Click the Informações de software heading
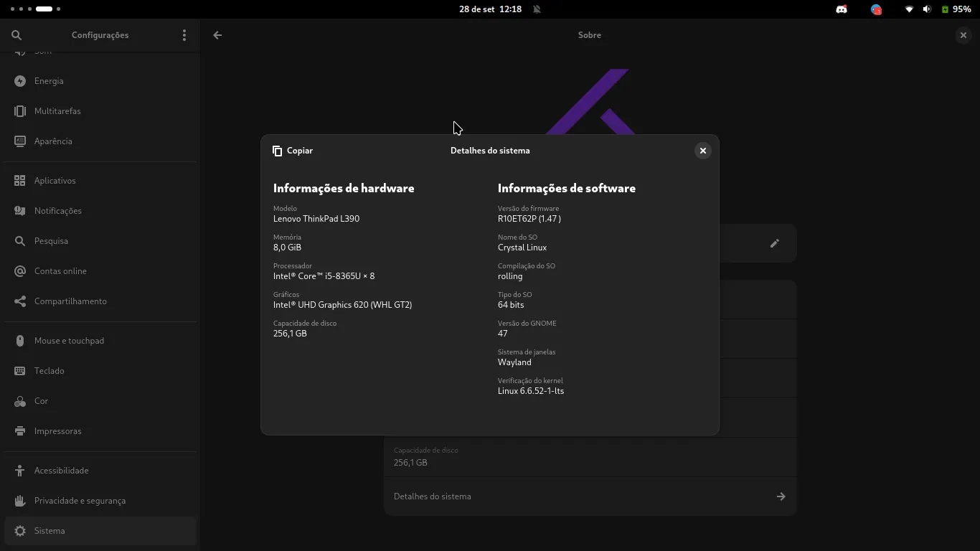This screenshot has width=980, height=551. (x=567, y=188)
